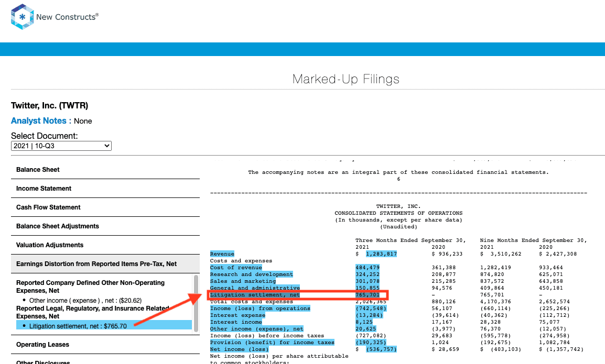Viewport: 605px width, 364px height.
Task: Click highlighted 'Sales and marketing' label
Action: 243,281
